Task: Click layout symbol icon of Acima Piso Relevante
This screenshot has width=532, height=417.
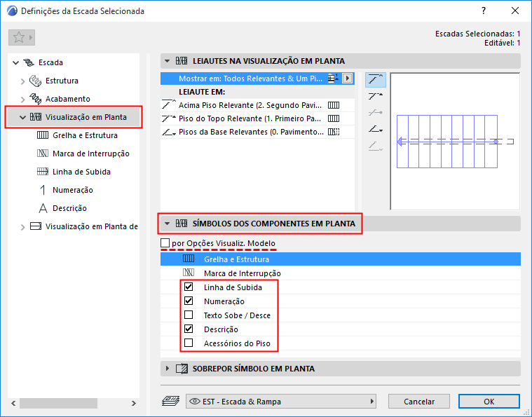Action: tap(334, 106)
